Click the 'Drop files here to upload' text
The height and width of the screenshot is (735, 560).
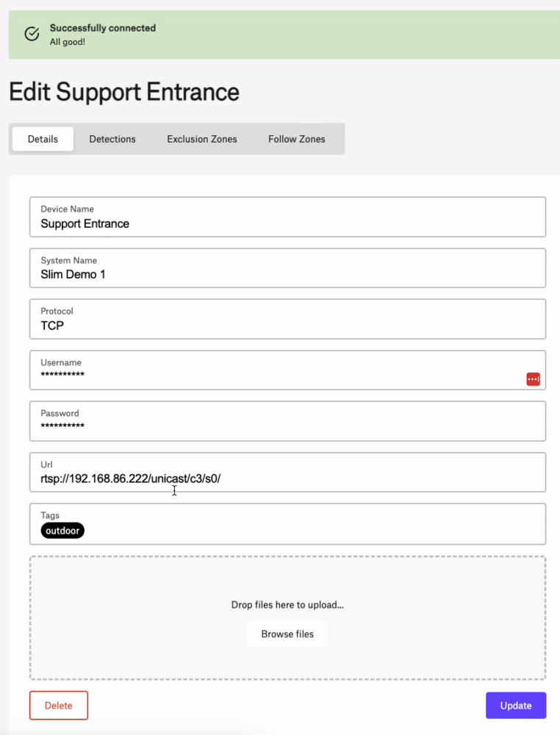coord(287,605)
